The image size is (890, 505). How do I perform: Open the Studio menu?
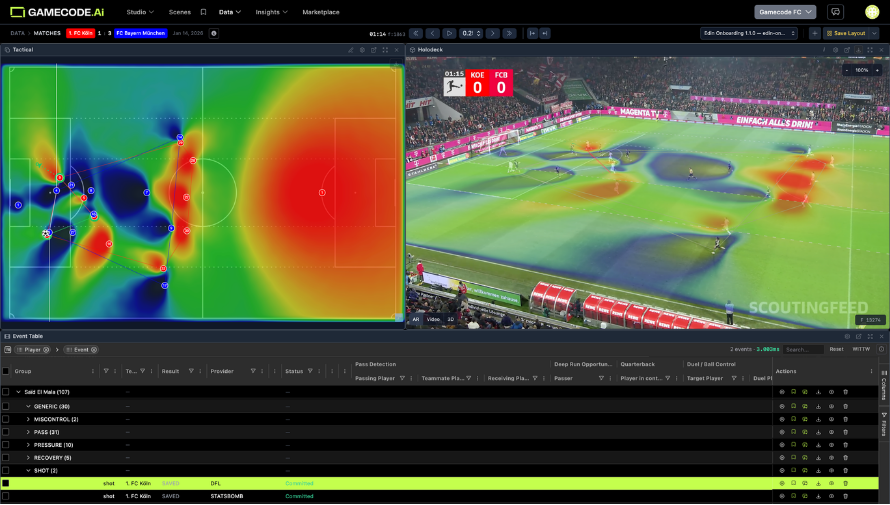[140, 12]
